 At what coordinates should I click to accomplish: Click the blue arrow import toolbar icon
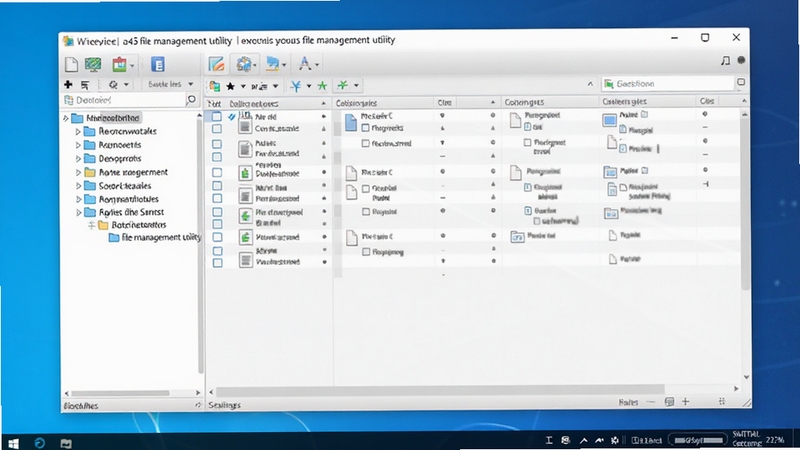coord(273,64)
